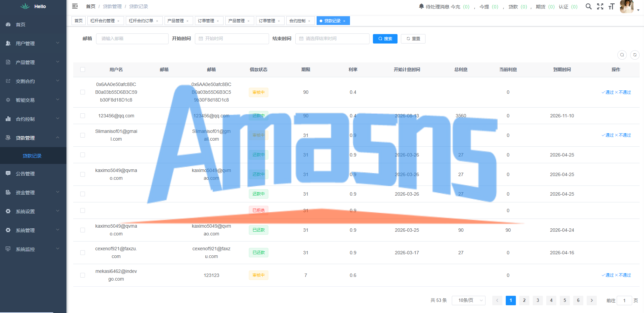Check the Slimanisof01@gmail.com row checkbox
The height and width of the screenshot is (313, 644).
click(x=83, y=135)
